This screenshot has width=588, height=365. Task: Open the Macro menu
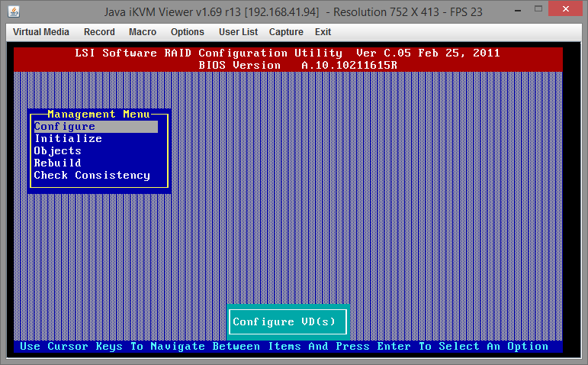(143, 32)
